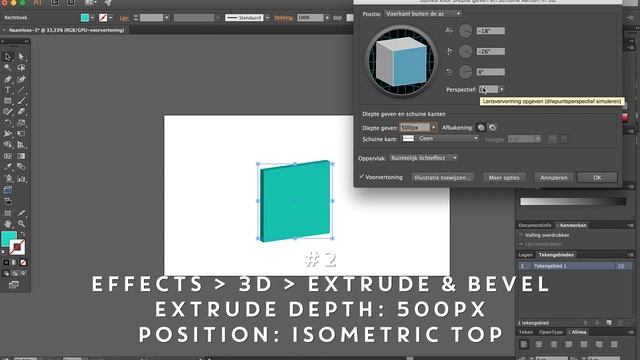
Task: Click center-align icon in Alinea panel
Action: coord(539,344)
